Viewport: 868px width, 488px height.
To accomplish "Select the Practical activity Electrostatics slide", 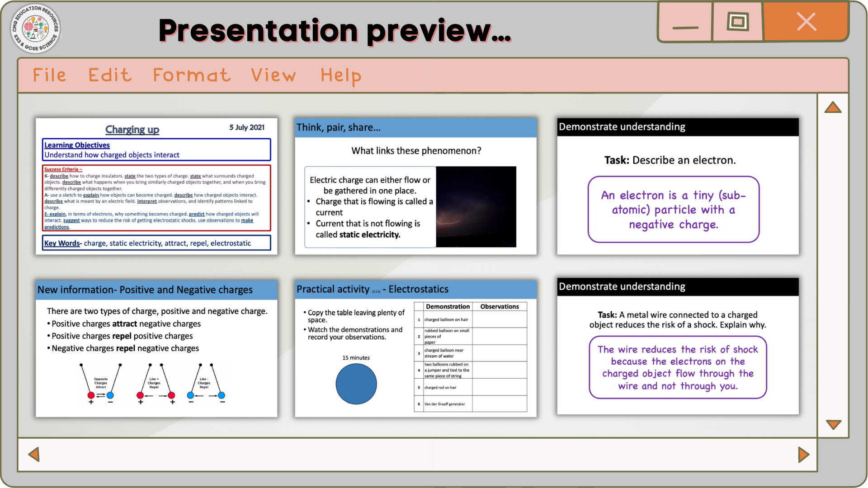I will (415, 348).
